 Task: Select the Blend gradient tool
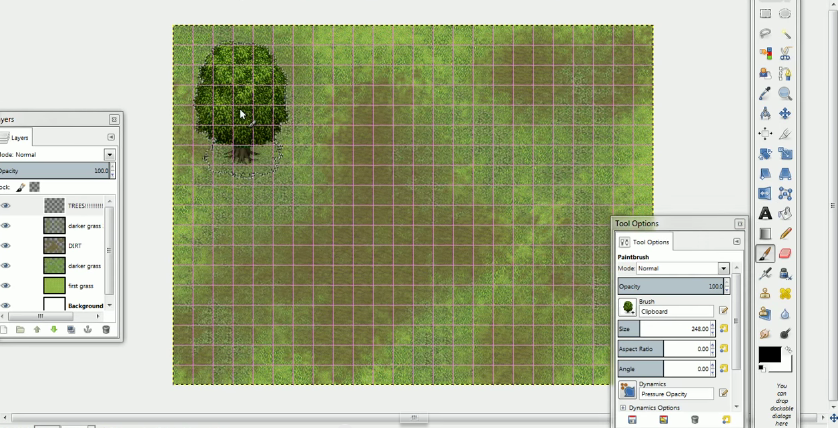[765, 234]
